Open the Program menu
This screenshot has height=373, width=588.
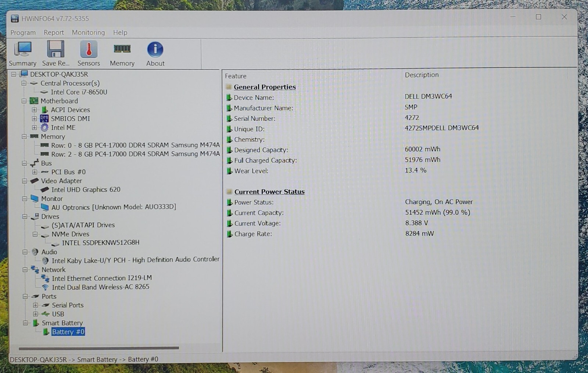coord(23,32)
